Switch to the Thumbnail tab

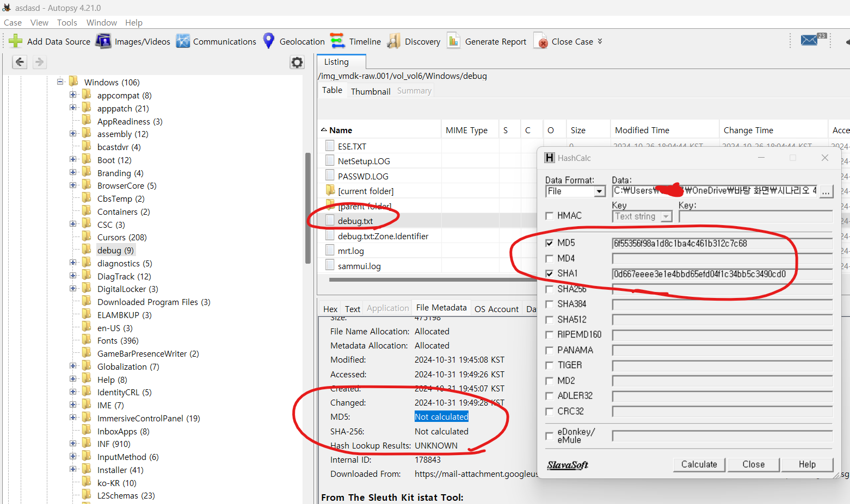click(x=371, y=91)
